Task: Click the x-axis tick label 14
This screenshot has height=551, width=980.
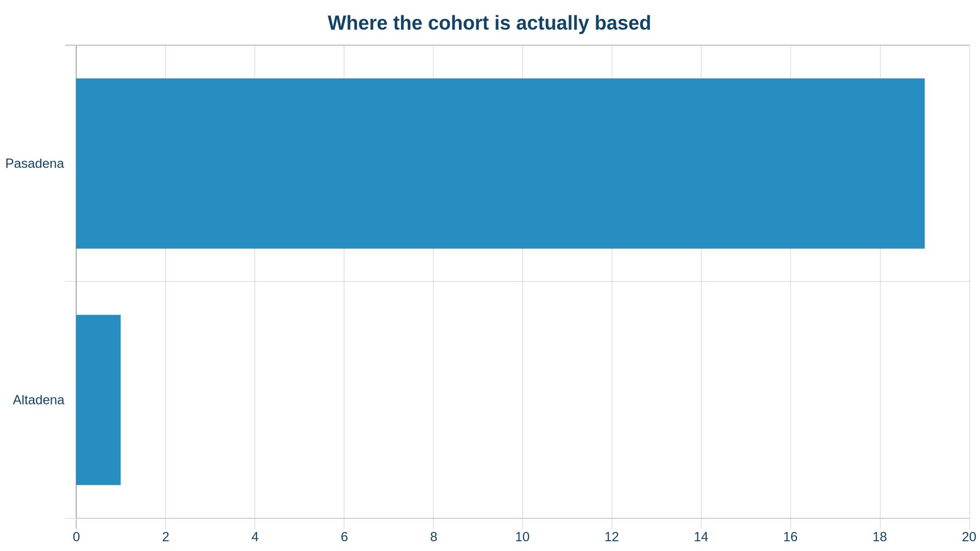Action: pos(701,537)
